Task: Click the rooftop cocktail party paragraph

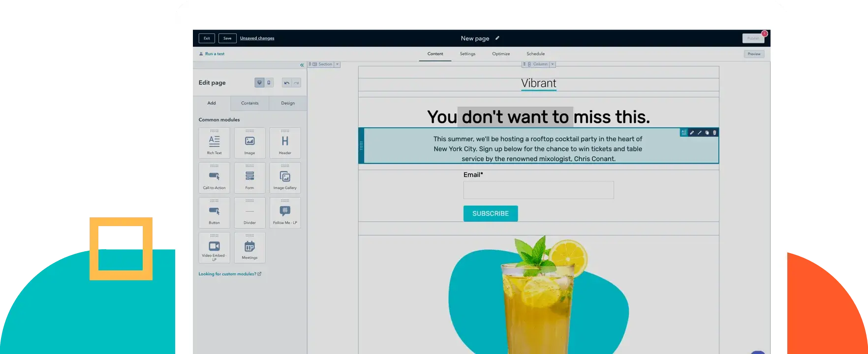Action: click(x=538, y=148)
